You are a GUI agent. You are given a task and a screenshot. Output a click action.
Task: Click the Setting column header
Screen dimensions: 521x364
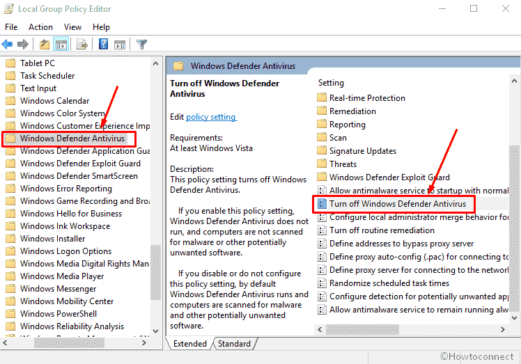[331, 83]
